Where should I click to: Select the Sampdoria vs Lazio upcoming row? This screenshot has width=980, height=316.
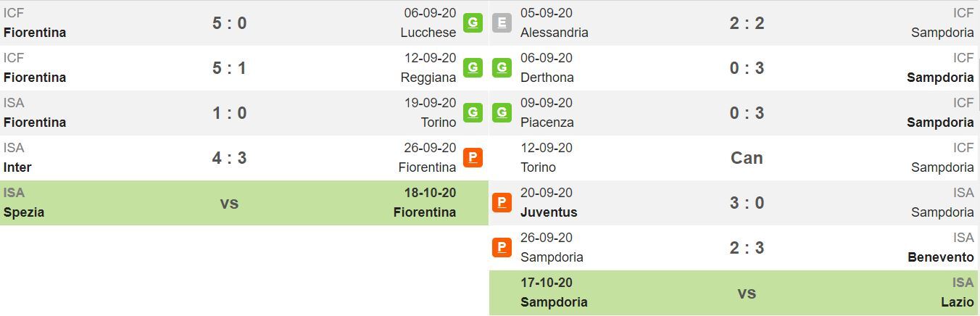coord(734,293)
